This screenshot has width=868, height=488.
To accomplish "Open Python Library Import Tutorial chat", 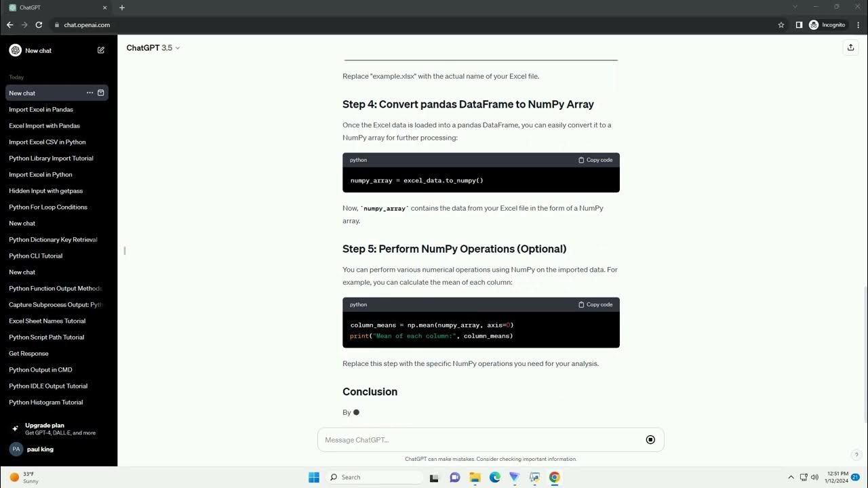I will pyautogui.click(x=57, y=158).
